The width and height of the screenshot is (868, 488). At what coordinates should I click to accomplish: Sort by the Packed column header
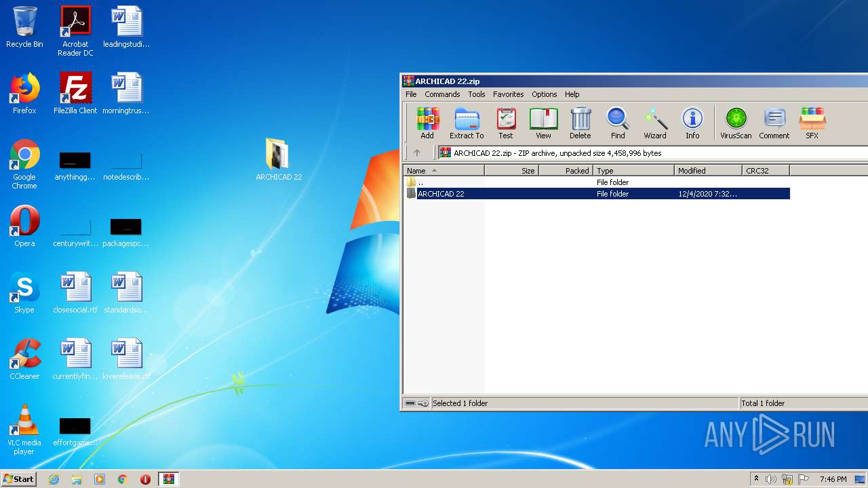coord(566,171)
